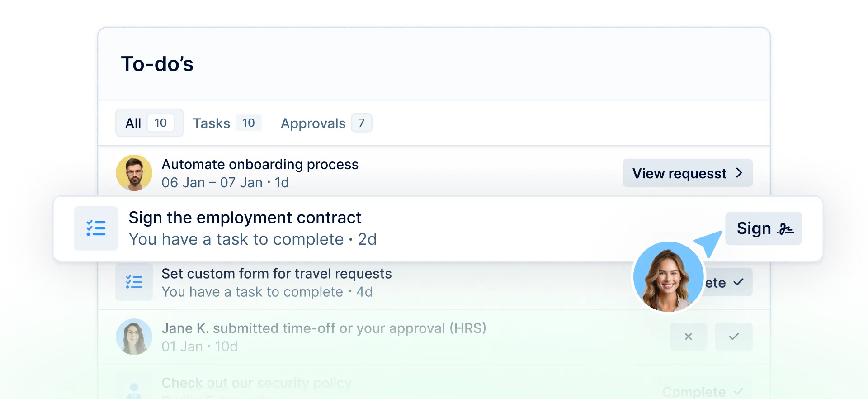The image size is (868, 399).
Task: Click the checklist icon beside Sign the employment contract
Action: click(x=96, y=228)
